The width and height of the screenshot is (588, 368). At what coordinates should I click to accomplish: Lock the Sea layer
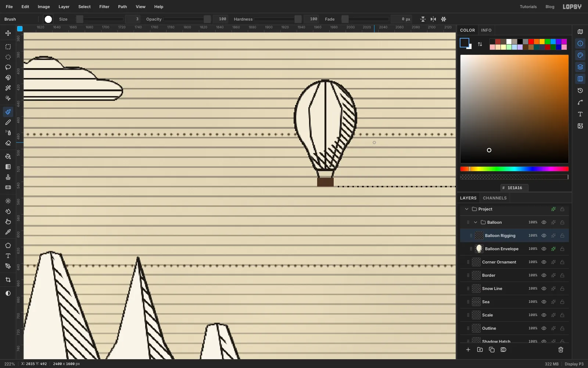(x=562, y=302)
